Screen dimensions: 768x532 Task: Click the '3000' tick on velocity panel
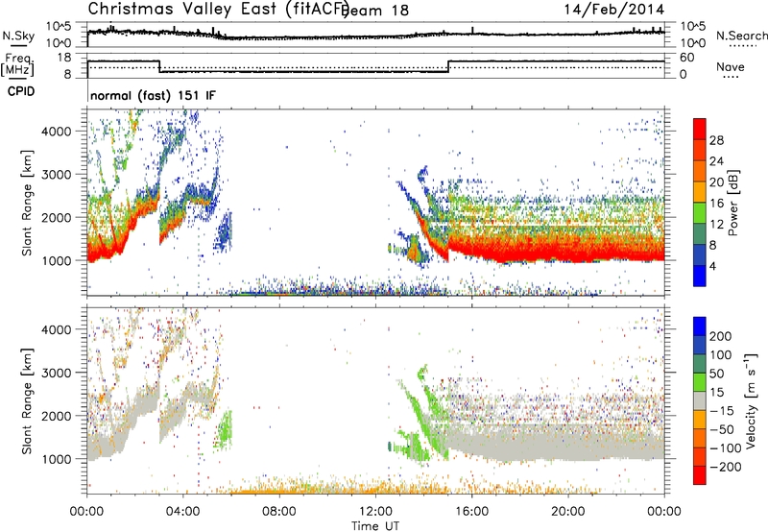point(57,373)
